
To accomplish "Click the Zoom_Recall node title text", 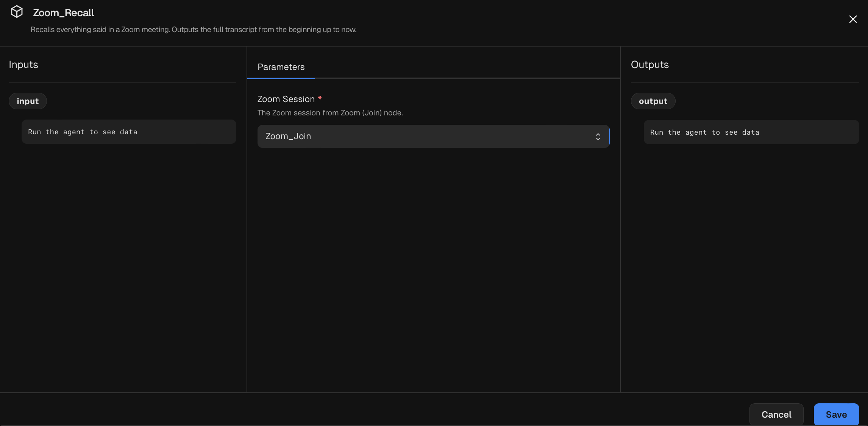I will [x=63, y=12].
